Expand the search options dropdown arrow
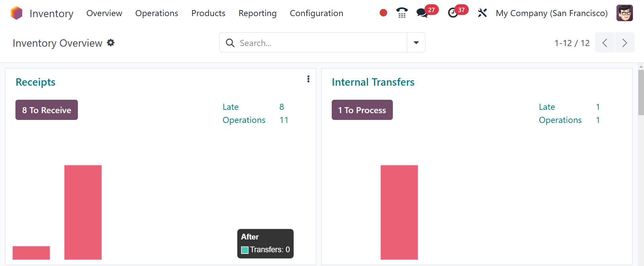Viewport: 644px width, 266px height. [416, 43]
